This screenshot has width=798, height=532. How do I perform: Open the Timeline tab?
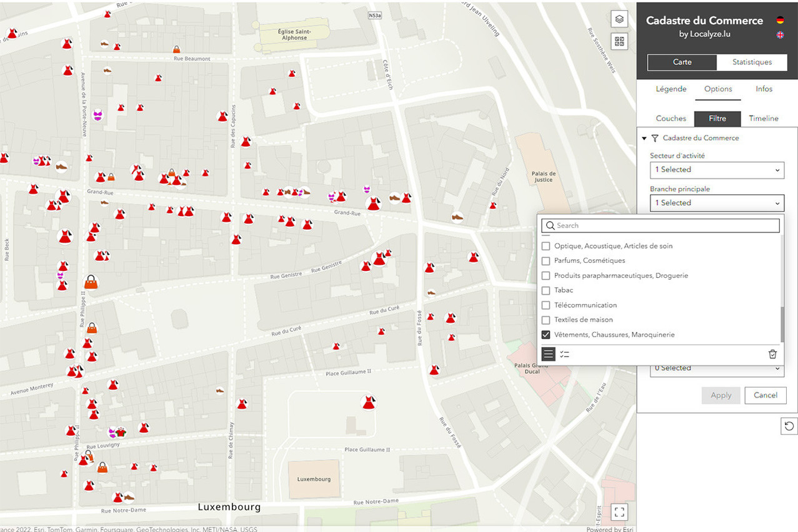tap(763, 119)
